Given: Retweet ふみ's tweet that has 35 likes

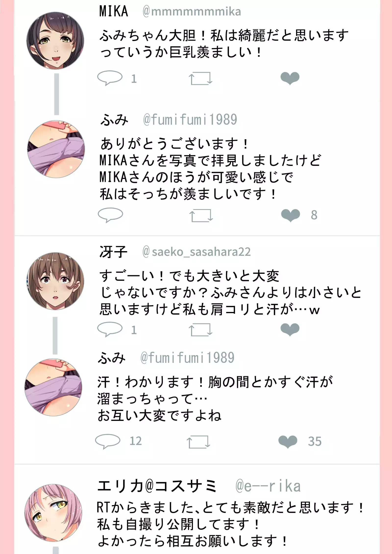Looking at the screenshot, I should (x=198, y=441).
